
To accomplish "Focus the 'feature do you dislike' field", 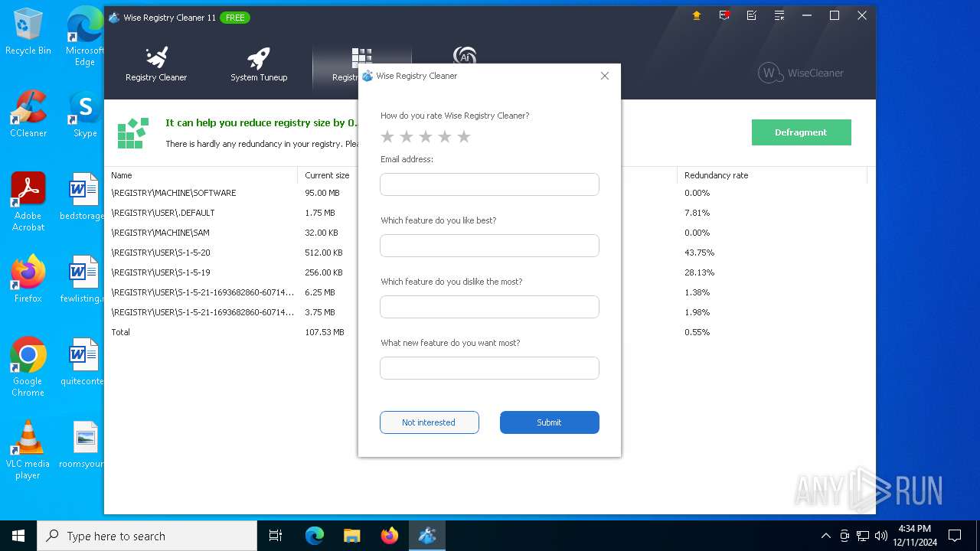I will click(489, 307).
